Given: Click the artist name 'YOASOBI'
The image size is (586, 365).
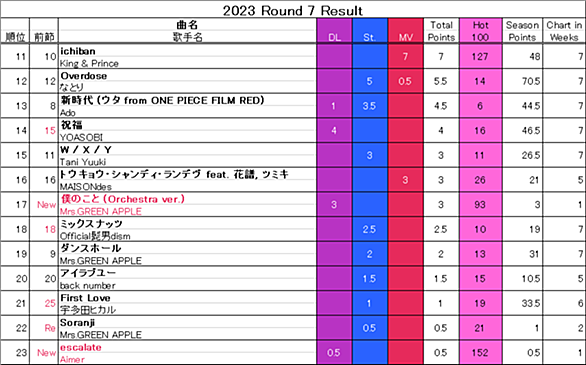Looking at the screenshot, I should point(81,137).
